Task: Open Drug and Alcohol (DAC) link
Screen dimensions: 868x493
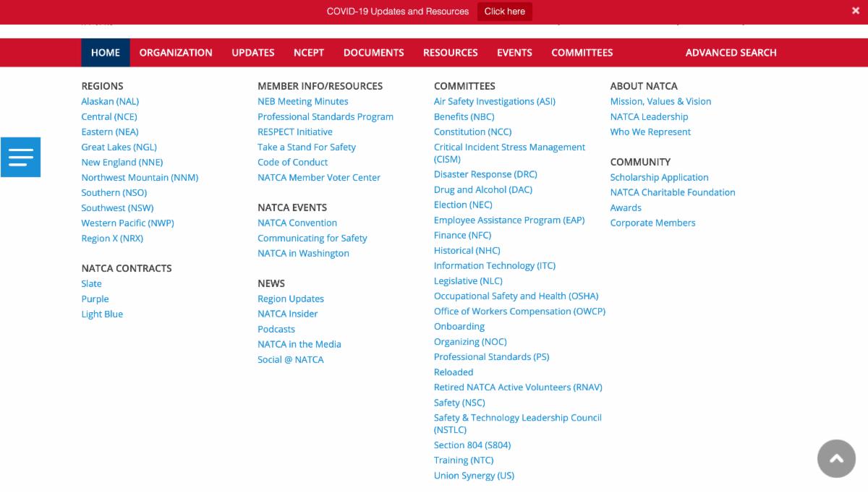Action: pyautogui.click(x=483, y=189)
